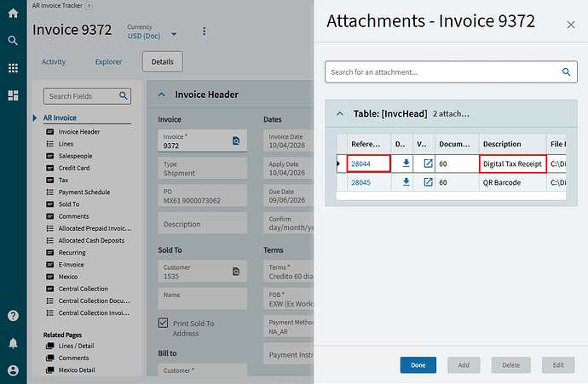Click the E-Invoice card icon in tree
The height and width of the screenshot is (384, 588).
tap(50, 265)
